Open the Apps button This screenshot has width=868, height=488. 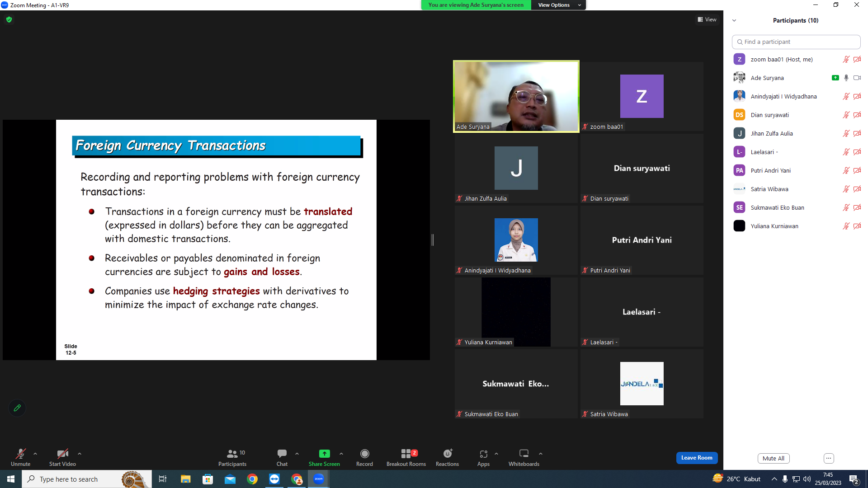tap(483, 457)
